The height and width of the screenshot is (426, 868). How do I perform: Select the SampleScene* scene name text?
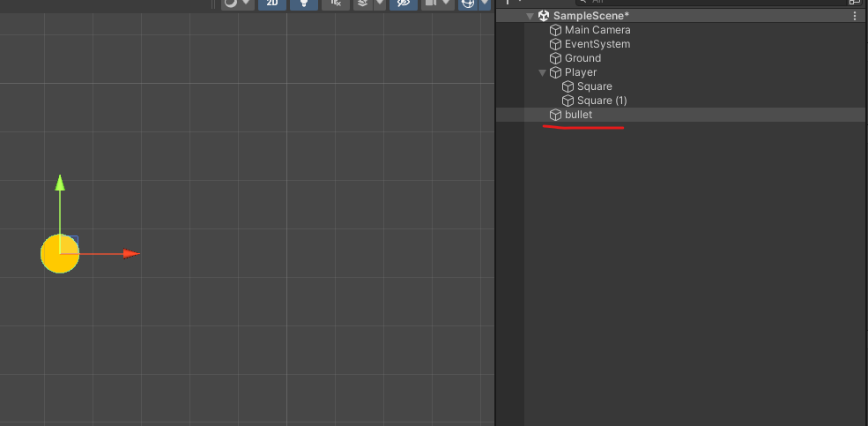tap(591, 16)
